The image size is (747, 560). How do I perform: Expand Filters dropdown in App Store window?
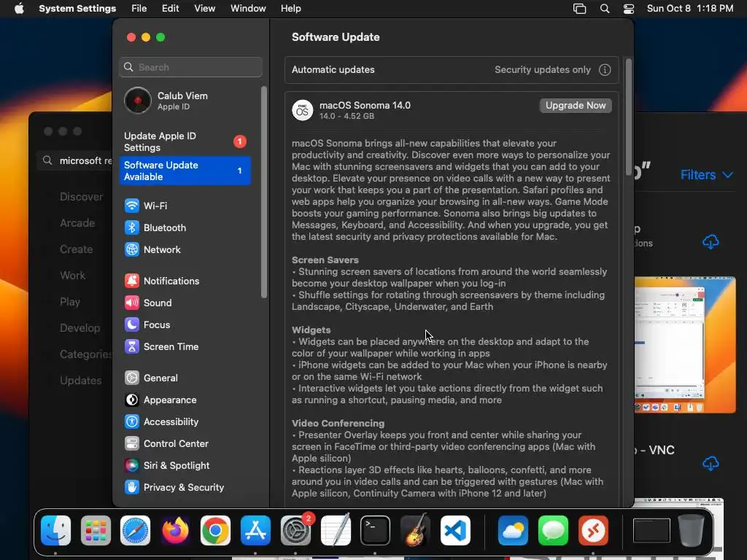coord(706,175)
